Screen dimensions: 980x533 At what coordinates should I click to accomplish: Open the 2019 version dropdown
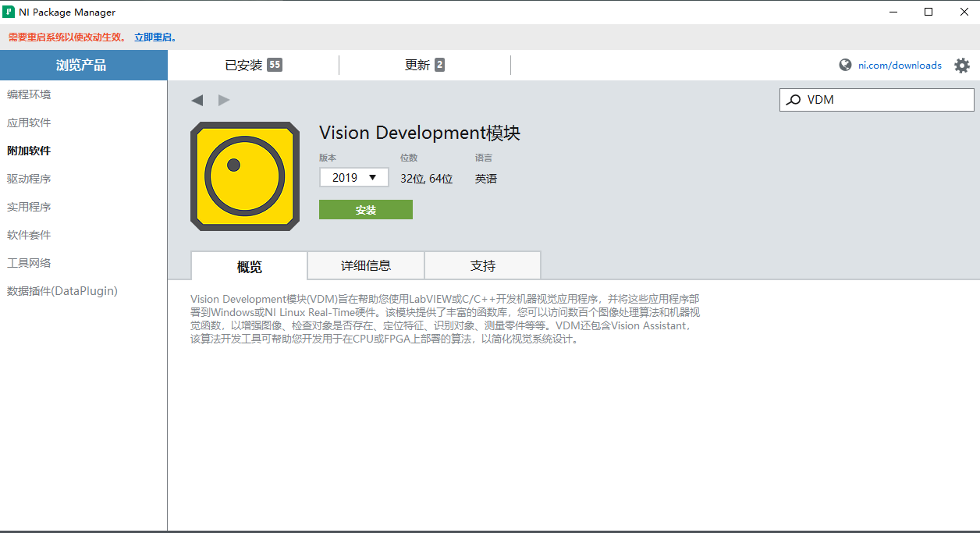pos(353,178)
